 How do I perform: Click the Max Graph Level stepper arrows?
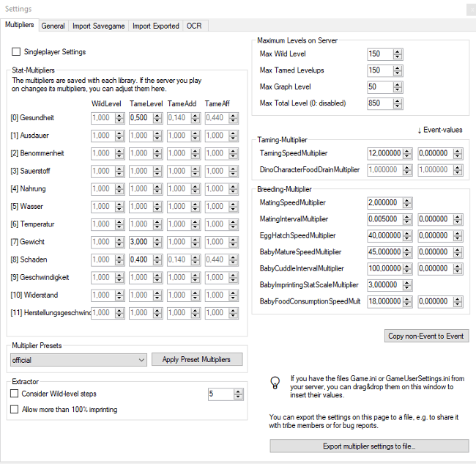(398, 87)
